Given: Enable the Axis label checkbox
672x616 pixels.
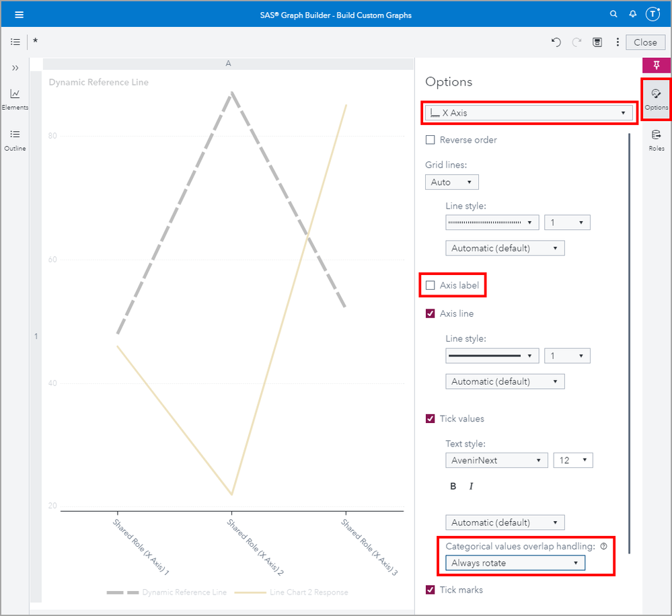Looking at the screenshot, I should click(431, 285).
